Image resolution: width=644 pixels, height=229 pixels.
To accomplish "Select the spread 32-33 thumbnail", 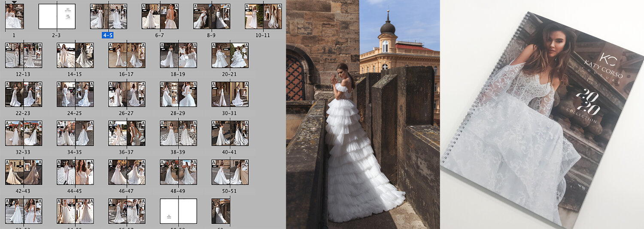I will pos(24,133).
